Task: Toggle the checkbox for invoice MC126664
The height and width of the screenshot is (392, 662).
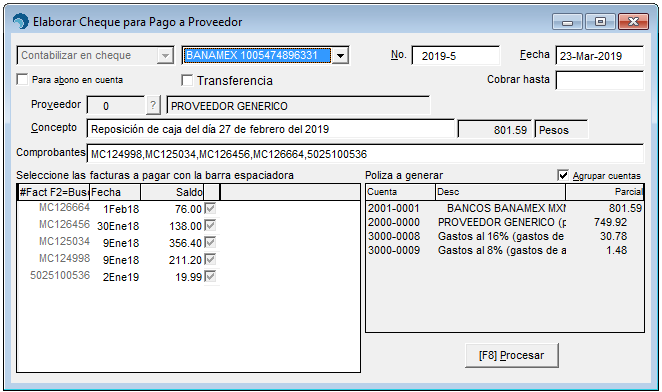Action: [x=210, y=208]
